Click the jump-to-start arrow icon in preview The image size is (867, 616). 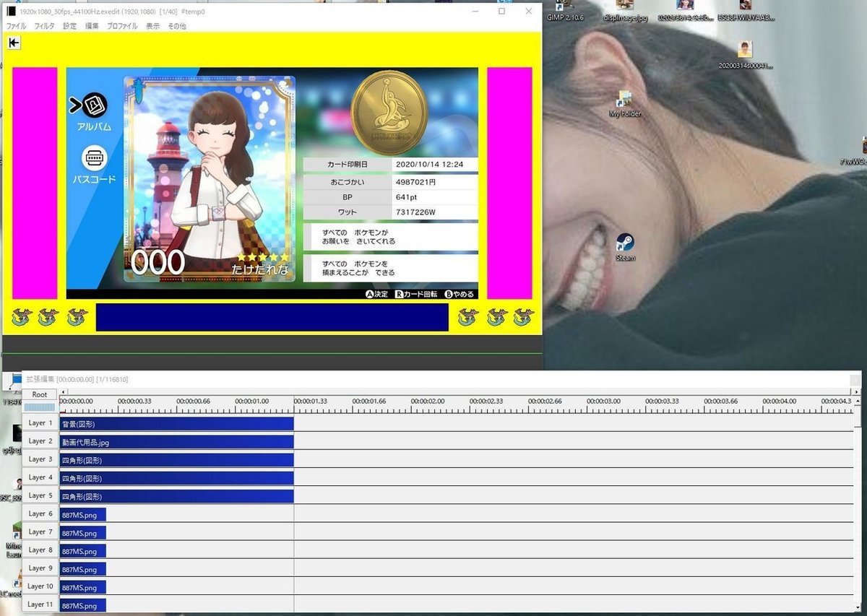coord(14,43)
